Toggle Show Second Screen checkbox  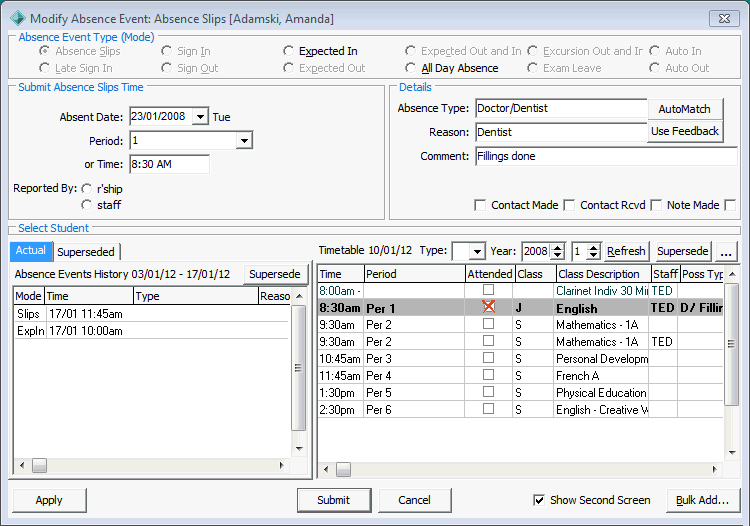click(x=539, y=500)
